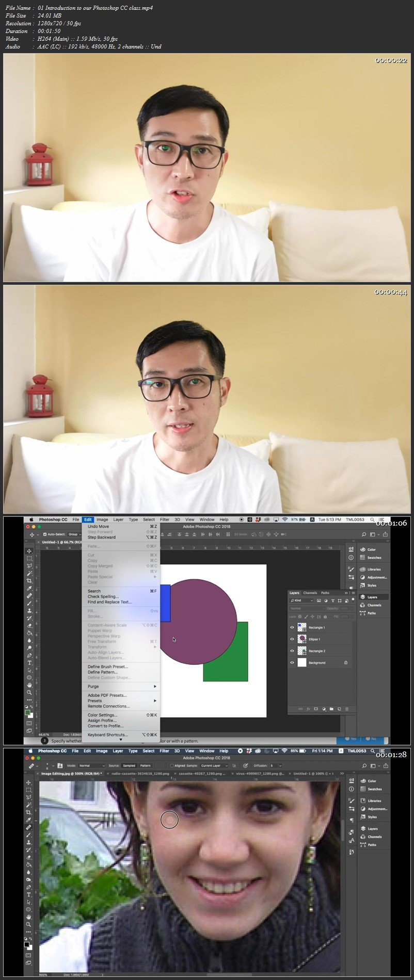Click the fx layer style icon in the Layers panel

coord(308,709)
